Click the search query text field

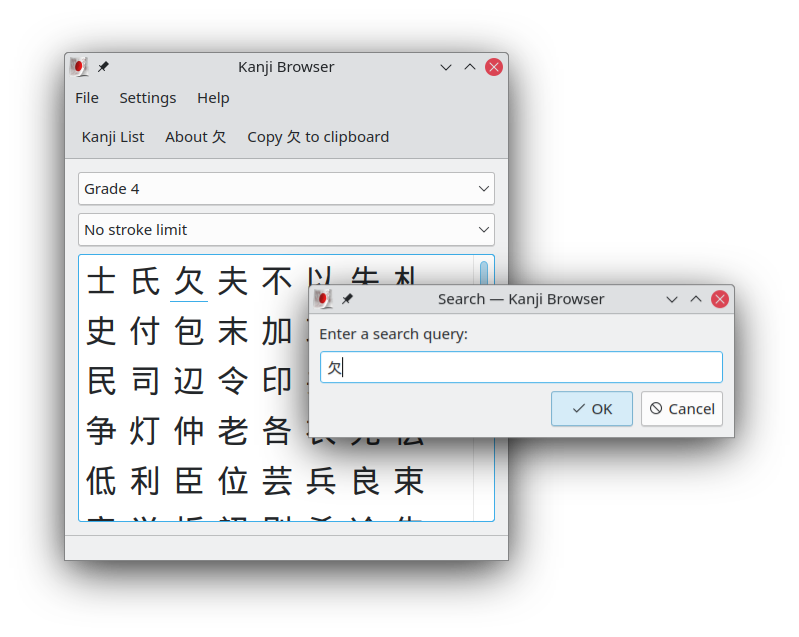point(521,367)
